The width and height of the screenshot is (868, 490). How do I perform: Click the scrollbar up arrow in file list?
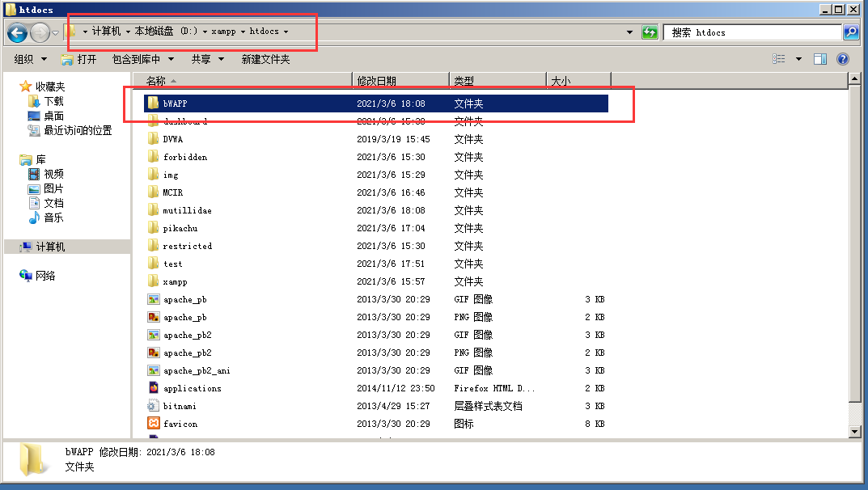pos(855,79)
